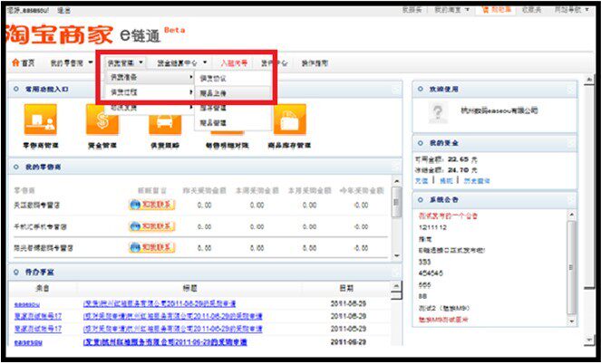This screenshot has height=364, width=601.
Task: Open the red 测试发布的一个公告 announcement
Action: pos(449,216)
